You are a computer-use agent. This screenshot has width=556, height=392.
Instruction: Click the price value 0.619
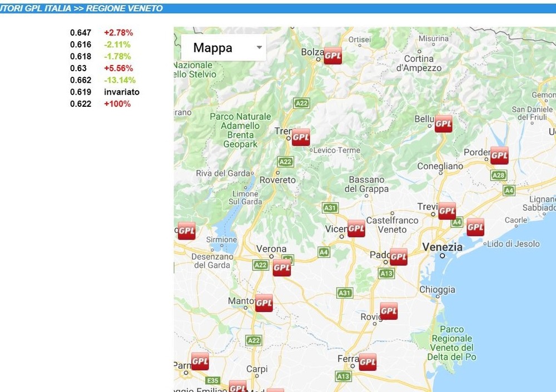[81, 92]
